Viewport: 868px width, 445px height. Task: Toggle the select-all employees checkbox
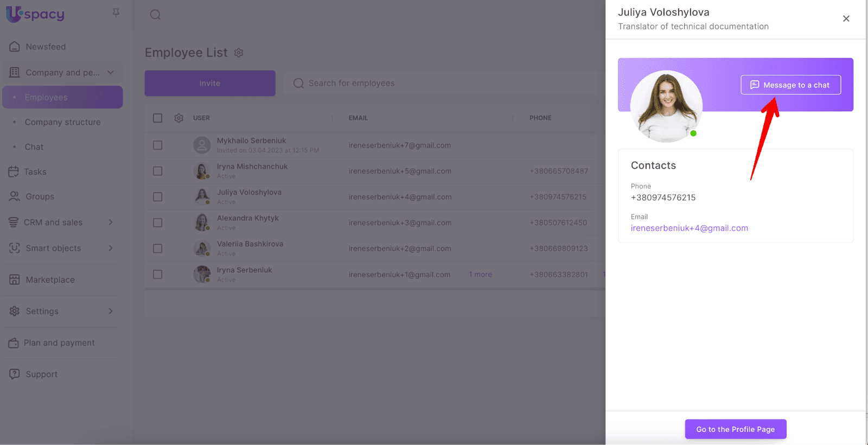click(x=157, y=118)
